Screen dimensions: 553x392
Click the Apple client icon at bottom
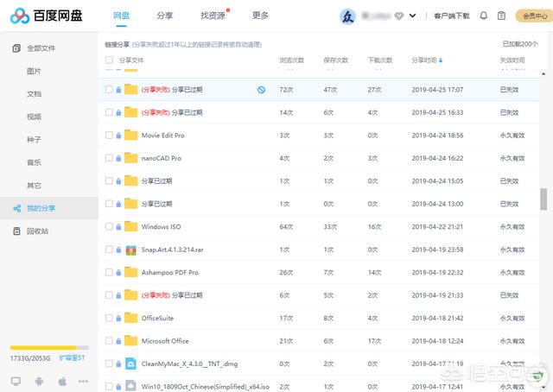pyautogui.click(x=62, y=381)
